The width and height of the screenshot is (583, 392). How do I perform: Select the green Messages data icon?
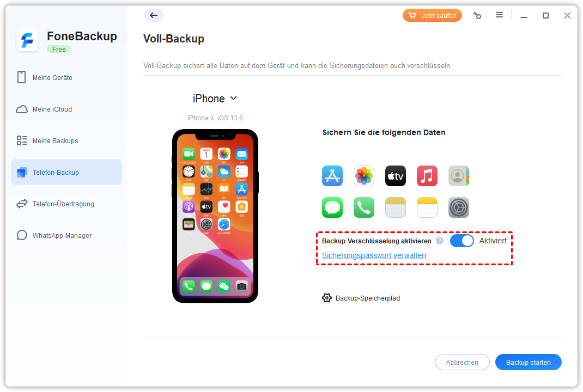click(x=332, y=207)
